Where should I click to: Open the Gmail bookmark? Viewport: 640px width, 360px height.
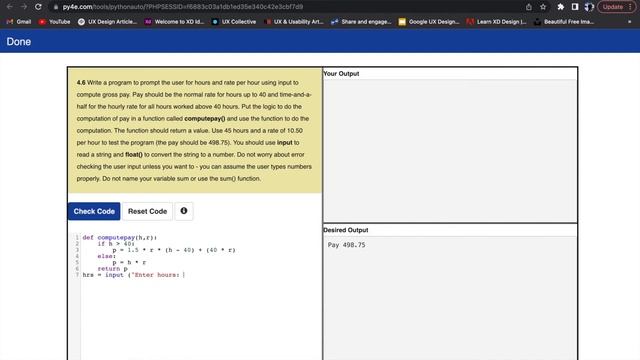click(19, 22)
